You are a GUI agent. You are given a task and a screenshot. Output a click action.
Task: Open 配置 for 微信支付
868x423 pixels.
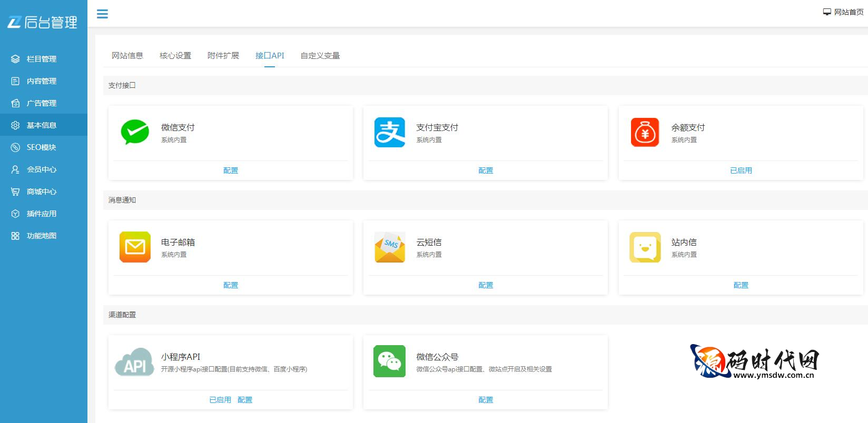(x=231, y=170)
